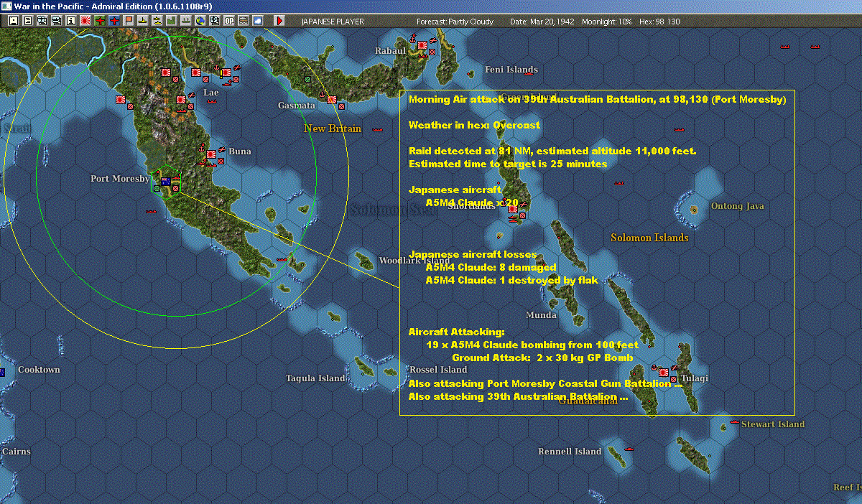Image resolution: width=862 pixels, height=504 pixels.
Task: Click the Ontong Java island dot
Action: (x=694, y=210)
